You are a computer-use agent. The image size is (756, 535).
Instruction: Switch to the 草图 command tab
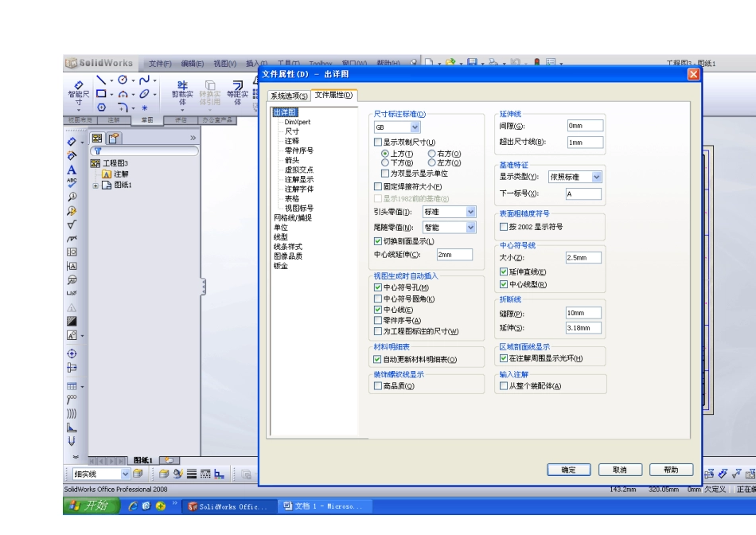(x=147, y=119)
